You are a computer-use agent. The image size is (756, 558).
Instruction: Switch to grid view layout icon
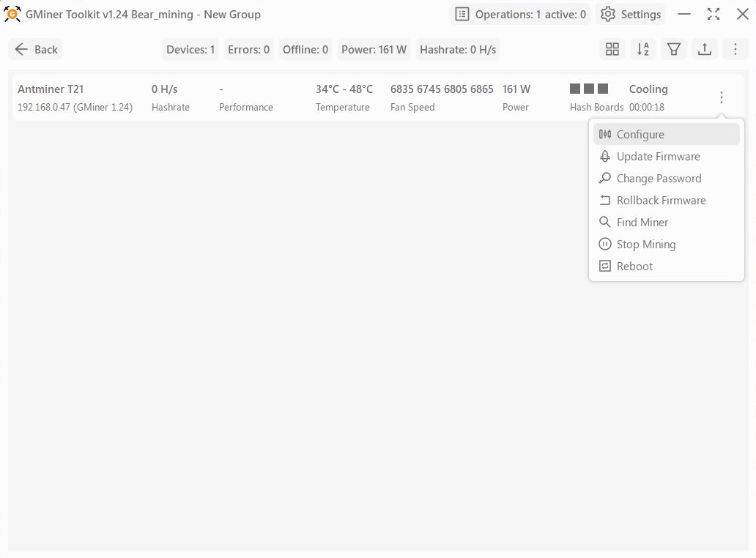[612, 49]
